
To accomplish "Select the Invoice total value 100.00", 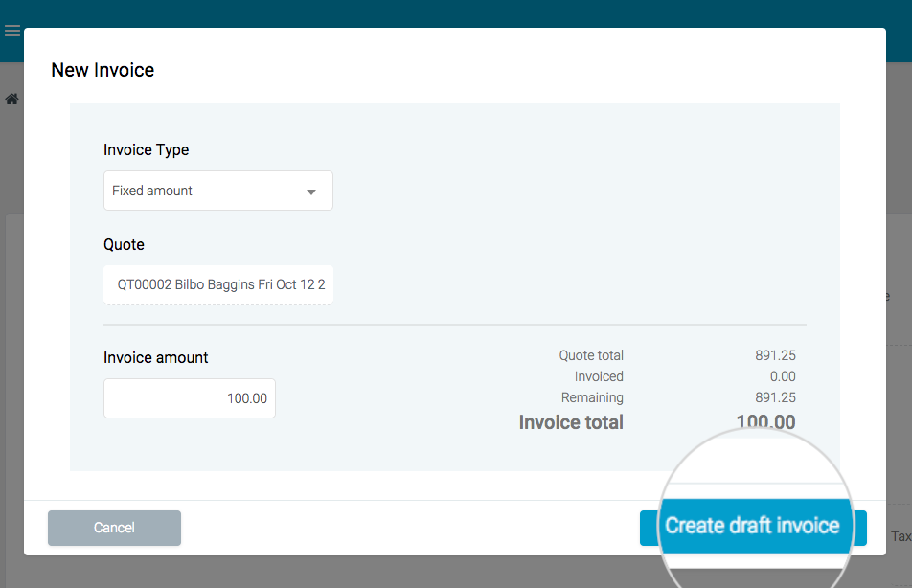I will click(766, 421).
